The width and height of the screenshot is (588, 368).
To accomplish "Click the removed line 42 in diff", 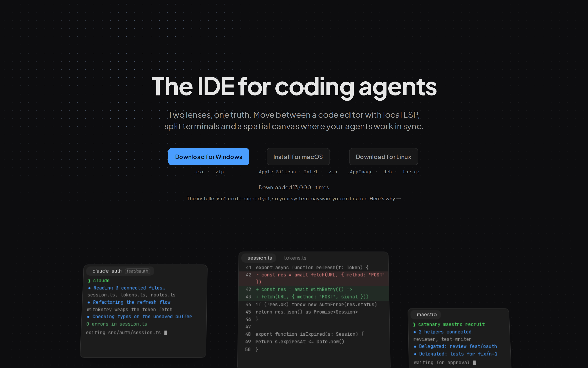I will (x=314, y=278).
